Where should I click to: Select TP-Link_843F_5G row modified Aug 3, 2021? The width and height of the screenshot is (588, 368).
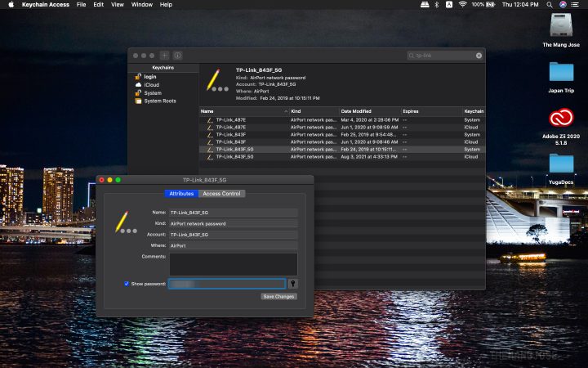pos(342,156)
